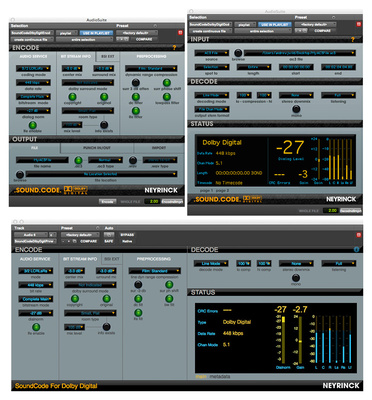Image resolution: width=372 pixels, height=400 pixels.
Task: Switch to PUNCH IN/OUT output tab
Action: [97, 148]
